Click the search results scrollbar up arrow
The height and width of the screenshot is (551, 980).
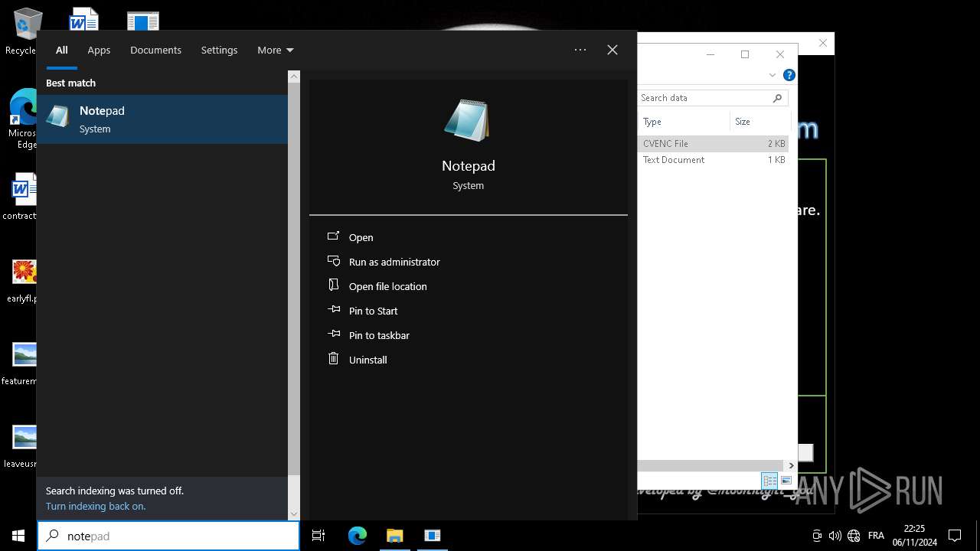294,77
